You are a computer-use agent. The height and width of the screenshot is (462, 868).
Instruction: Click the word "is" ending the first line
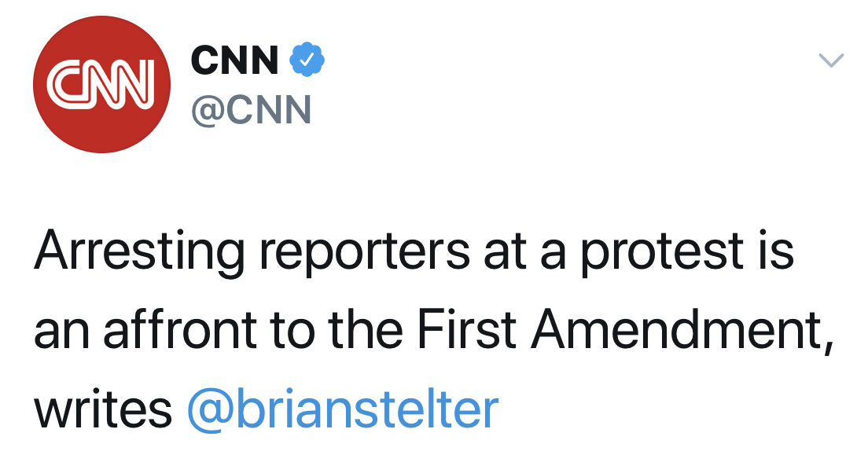[x=778, y=253]
